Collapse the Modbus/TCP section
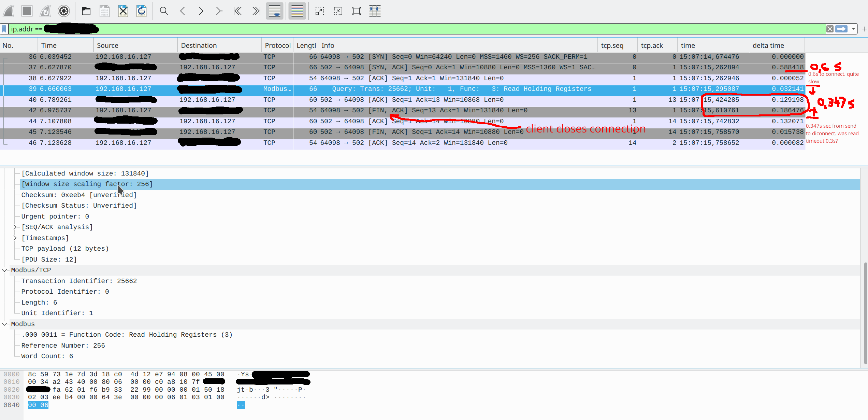Image resolution: width=868 pixels, height=420 pixels. click(4, 270)
